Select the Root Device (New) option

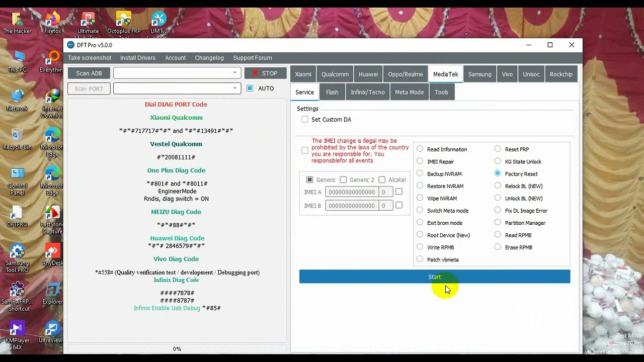click(x=420, y=234)
